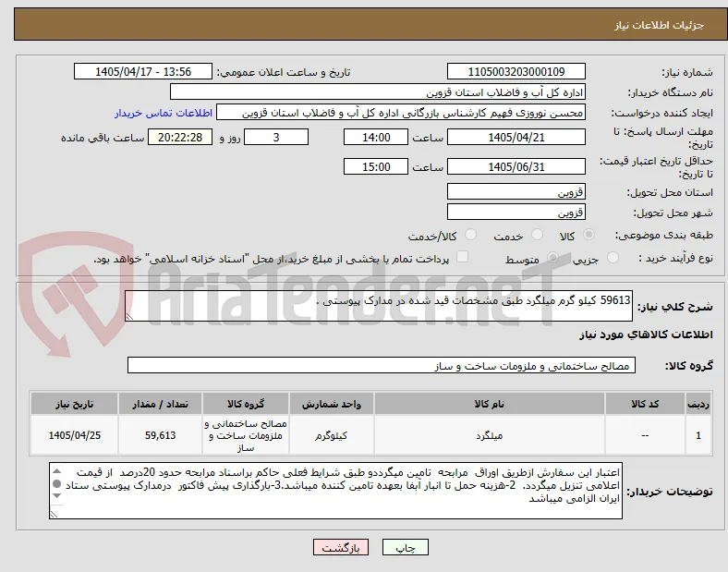Click the goods group field مصالح ساختمانی

click(x=382, y=365)
